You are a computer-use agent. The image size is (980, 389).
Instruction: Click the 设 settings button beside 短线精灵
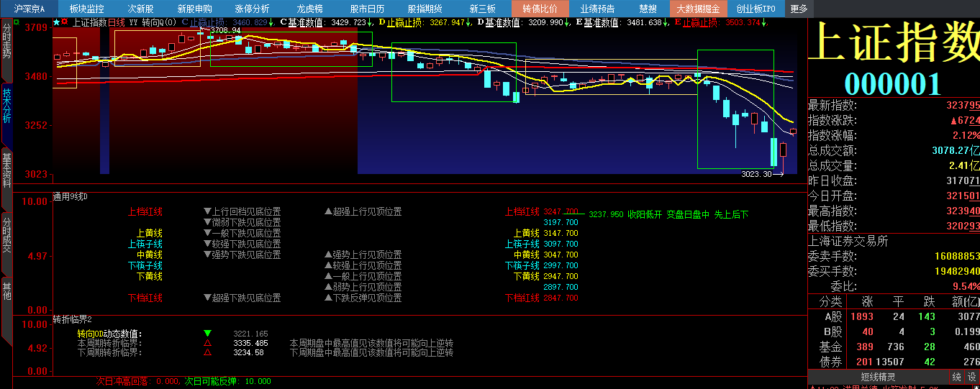click(x=971, y=377)
